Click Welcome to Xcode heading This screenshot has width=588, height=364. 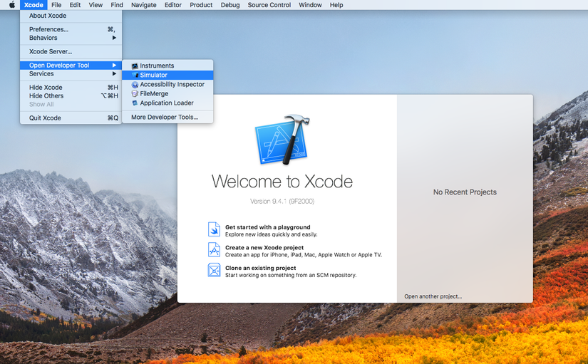(282, 182)
